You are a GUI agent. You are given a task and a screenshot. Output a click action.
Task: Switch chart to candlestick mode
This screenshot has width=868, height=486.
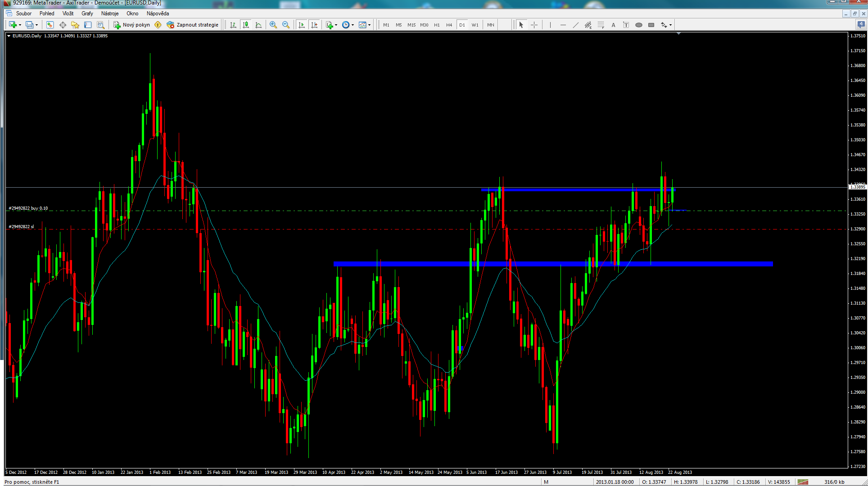click(x=245, y=25)
